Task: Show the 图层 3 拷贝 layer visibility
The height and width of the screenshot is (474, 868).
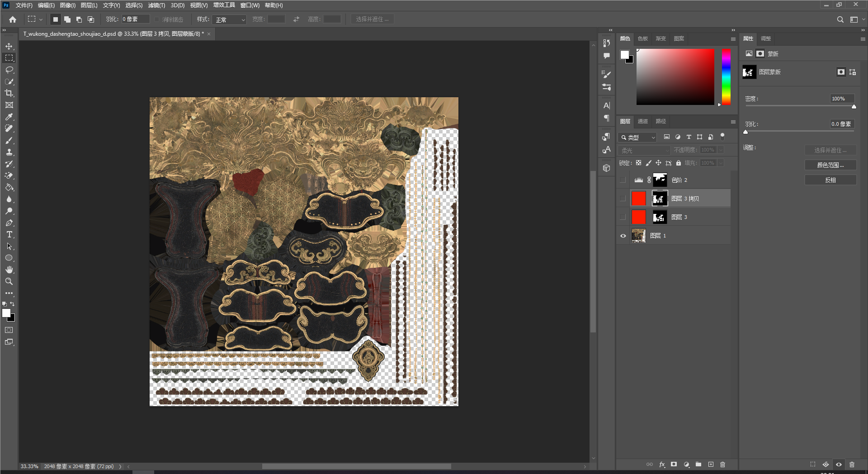Action: [623, 199]
